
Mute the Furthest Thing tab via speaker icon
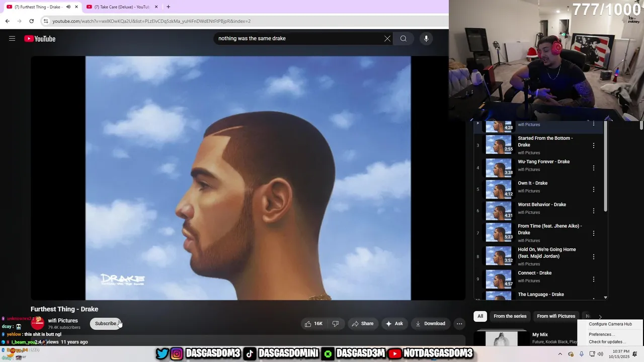point(68,7)
